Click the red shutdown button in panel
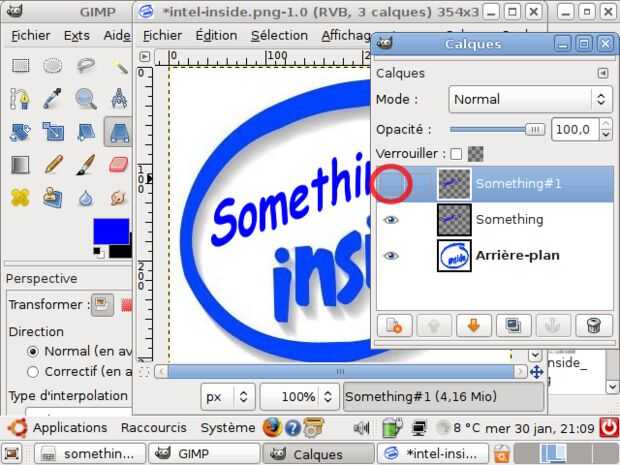This screenshot has height=465, width=620. click(x=609, y=428)
